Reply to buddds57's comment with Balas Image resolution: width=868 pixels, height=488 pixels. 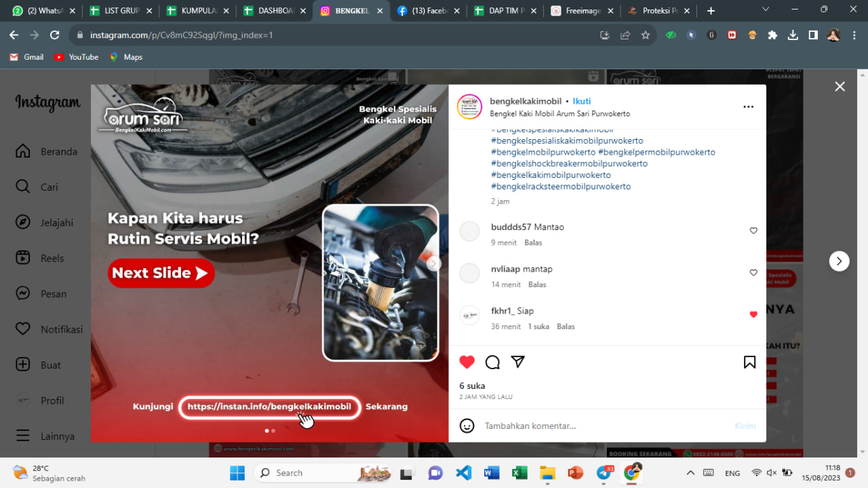pyautogui.click(x=533, y=242)
